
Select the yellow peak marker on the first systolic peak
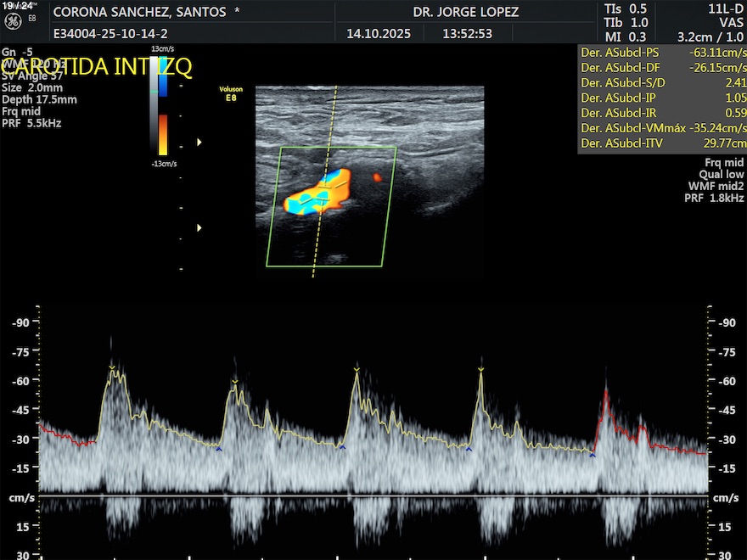(x=111, y=367)
